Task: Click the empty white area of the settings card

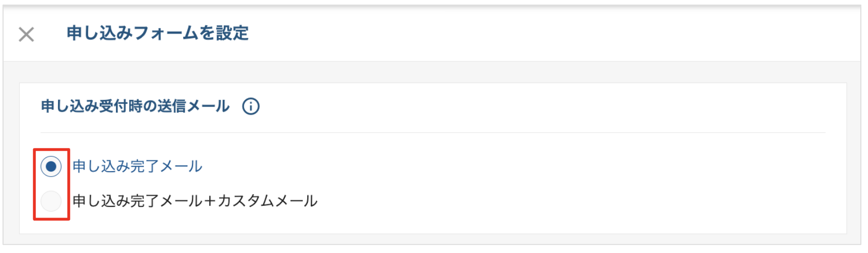Action: tap(564, 184)
